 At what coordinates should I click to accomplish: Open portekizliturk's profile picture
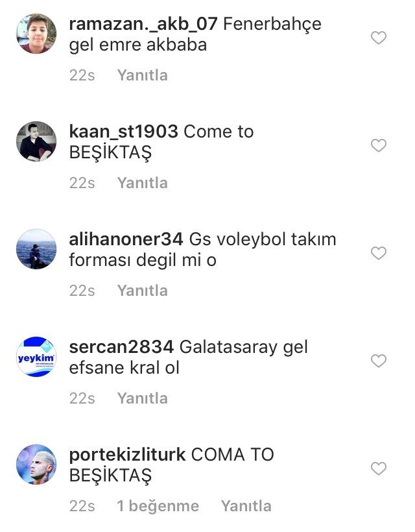pyautogui.click(x=36, y=464)
